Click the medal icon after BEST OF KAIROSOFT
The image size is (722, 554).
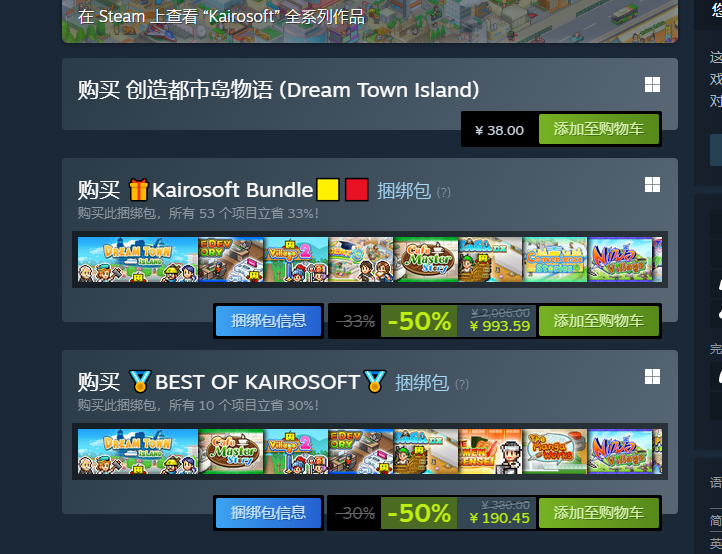(x=375, y=381)
